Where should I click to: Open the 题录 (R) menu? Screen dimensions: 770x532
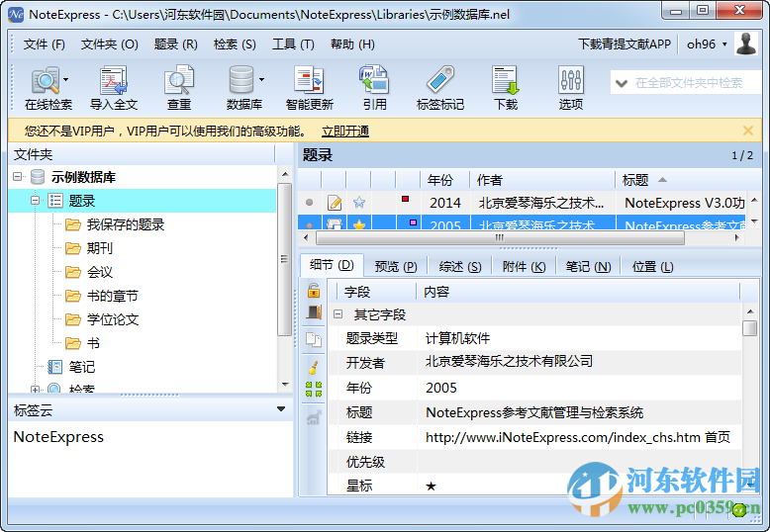point(176,44)
